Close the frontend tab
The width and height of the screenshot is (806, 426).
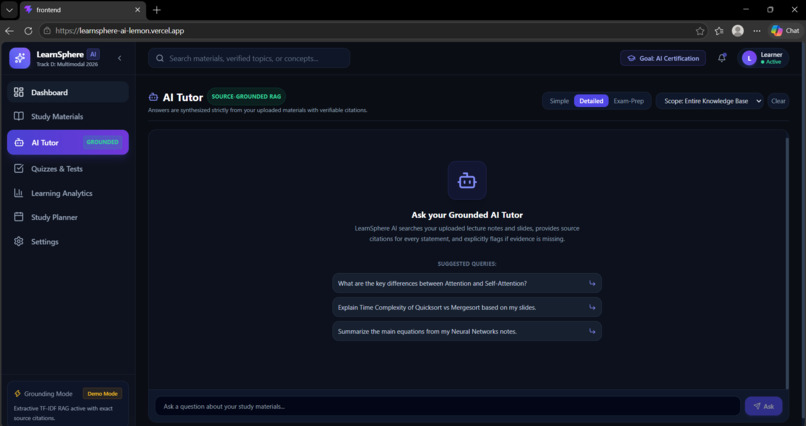137,10
